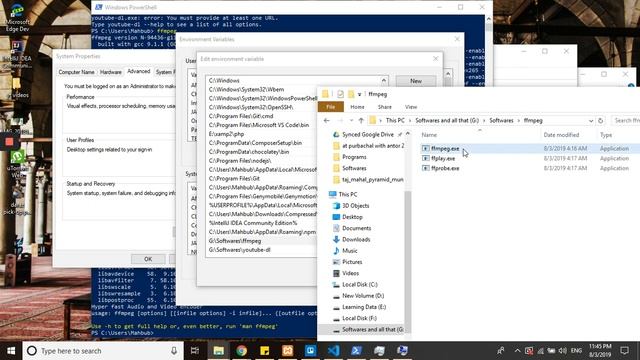Open Softwares folder in Quick access

(354, 168)
